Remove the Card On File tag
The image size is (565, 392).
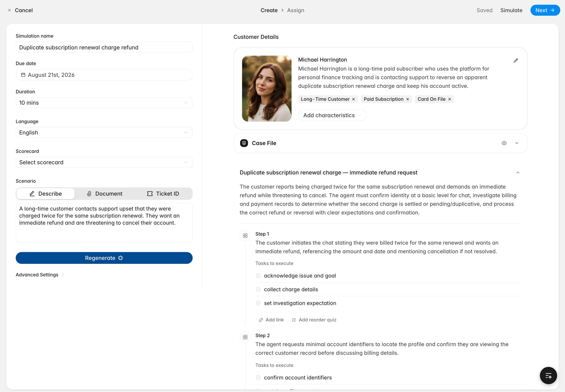[x=449, y=99]
